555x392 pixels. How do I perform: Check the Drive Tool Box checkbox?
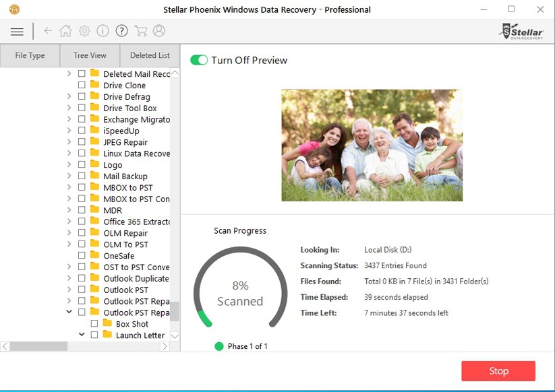(x=82, y=108)
